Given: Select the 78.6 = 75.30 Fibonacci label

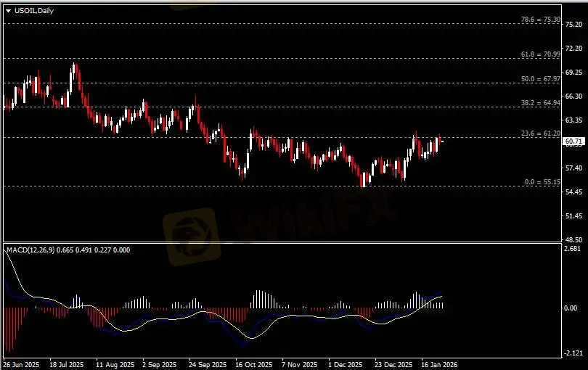Looking at the screenshot, I should (x=542, y=20).
